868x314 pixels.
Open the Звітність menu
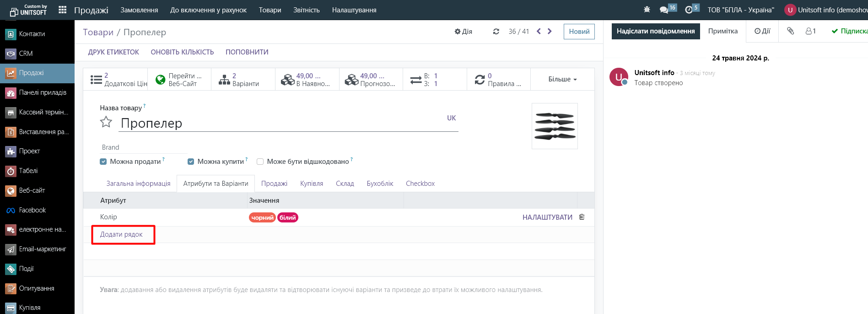pos(306,10)
